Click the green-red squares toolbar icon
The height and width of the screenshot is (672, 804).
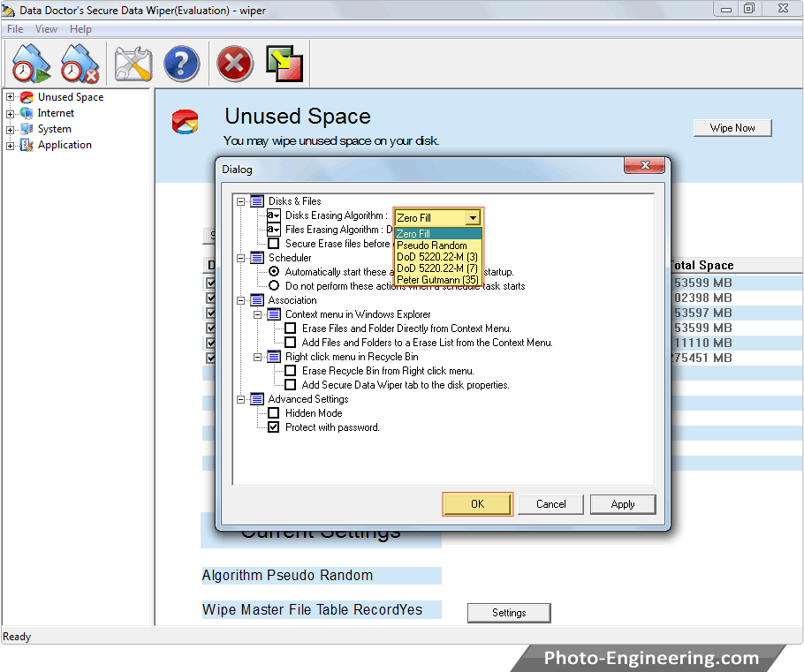pyautogui.click(x=284, y=64)
